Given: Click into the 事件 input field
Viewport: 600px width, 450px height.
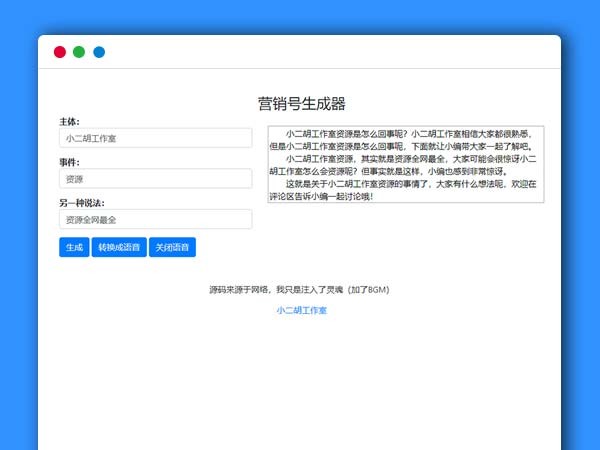Looking at the screenshot, I should (155, 179).
